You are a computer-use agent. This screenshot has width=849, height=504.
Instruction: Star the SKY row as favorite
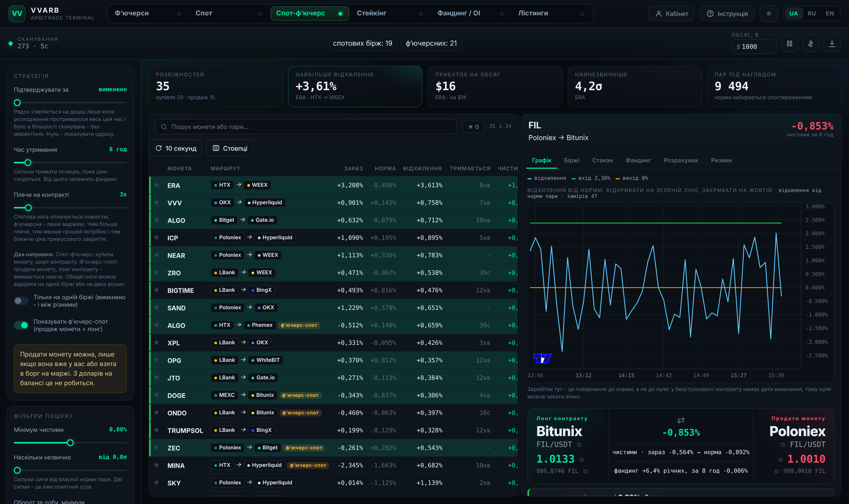coord(157,482)
